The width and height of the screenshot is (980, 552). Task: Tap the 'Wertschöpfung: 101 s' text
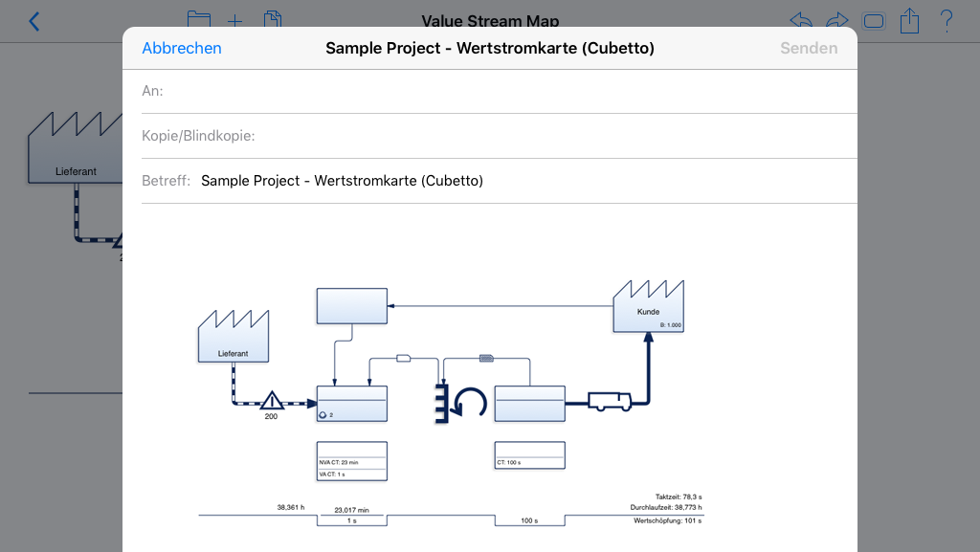coord(667,520)
